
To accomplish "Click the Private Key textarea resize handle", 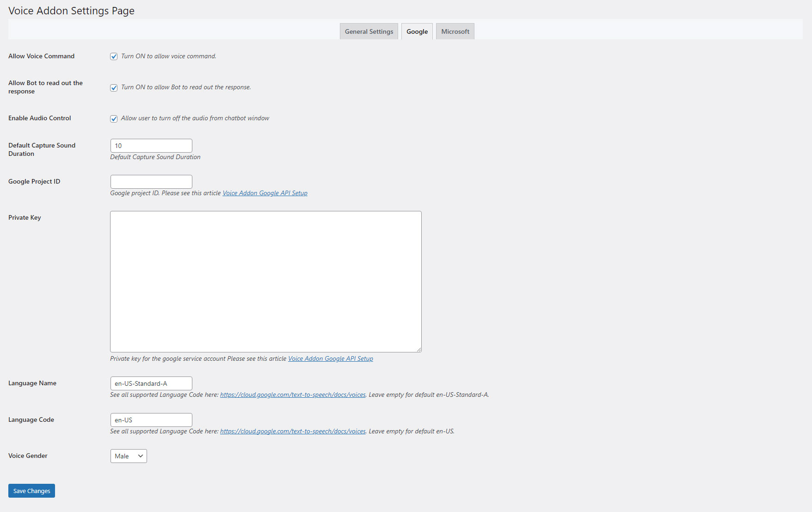I will pyautogui.click(x=418, y=349).
